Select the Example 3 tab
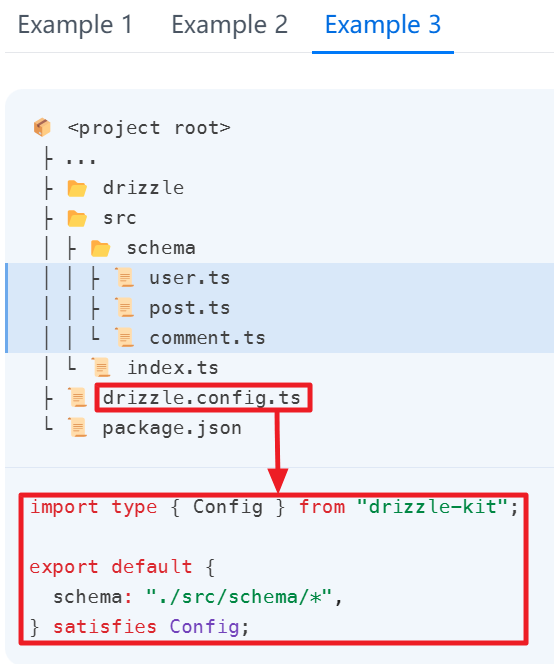 point(383,25)
